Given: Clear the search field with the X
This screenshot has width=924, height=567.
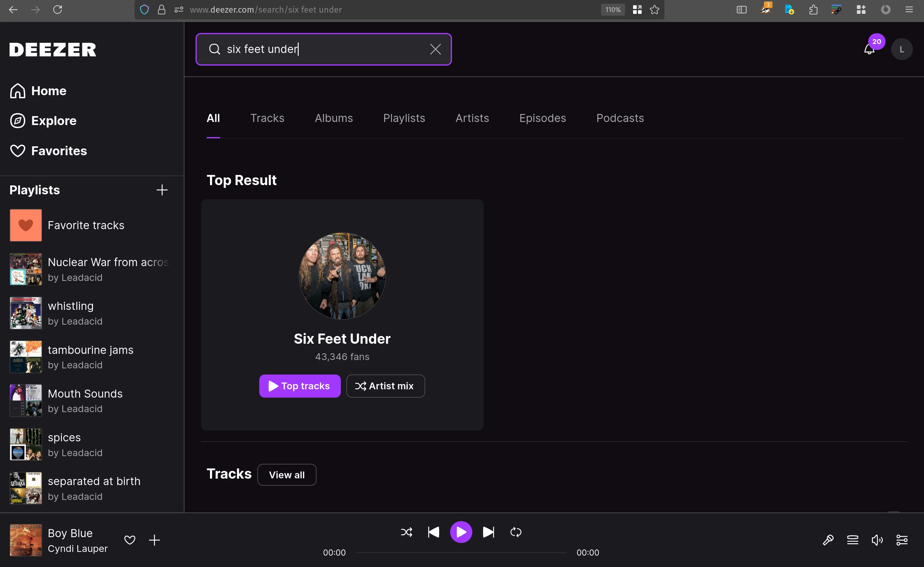Looking at the screenshot, I should (435, 49).
